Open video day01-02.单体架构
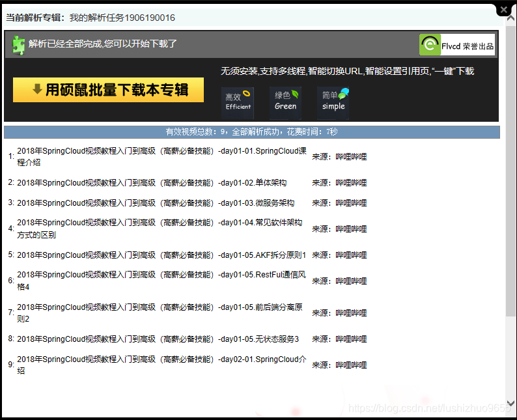 coord(152,182)
